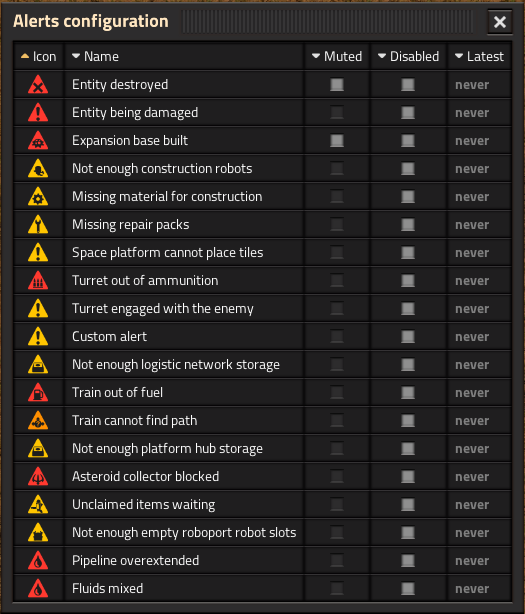
Task: Mute the Entity being damaged alert
Action: pos(337,113)
